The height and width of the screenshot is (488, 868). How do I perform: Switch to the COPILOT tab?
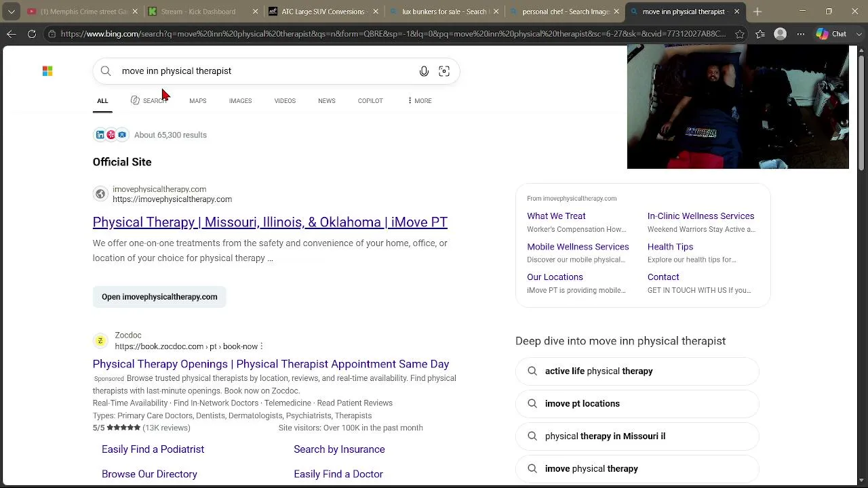pyautogui.click(x=370, y=101)
